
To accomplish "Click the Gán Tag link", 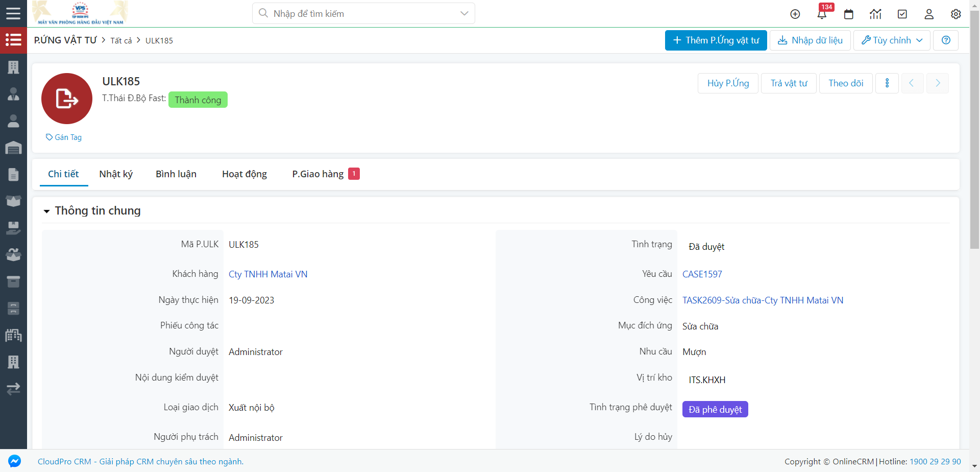I will [64, 137].
